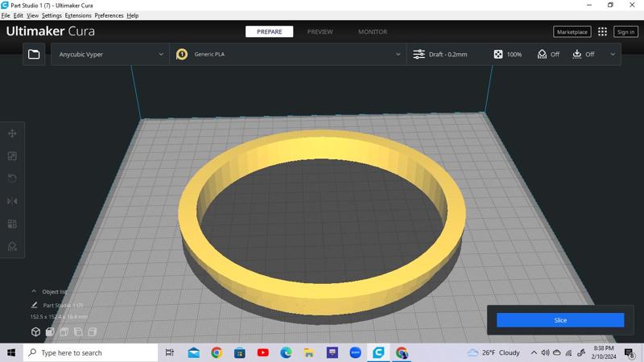The height and width of the screenshot is (362, 644).
Task: Click the adhesion Off icon
Action: pos(576,54)
